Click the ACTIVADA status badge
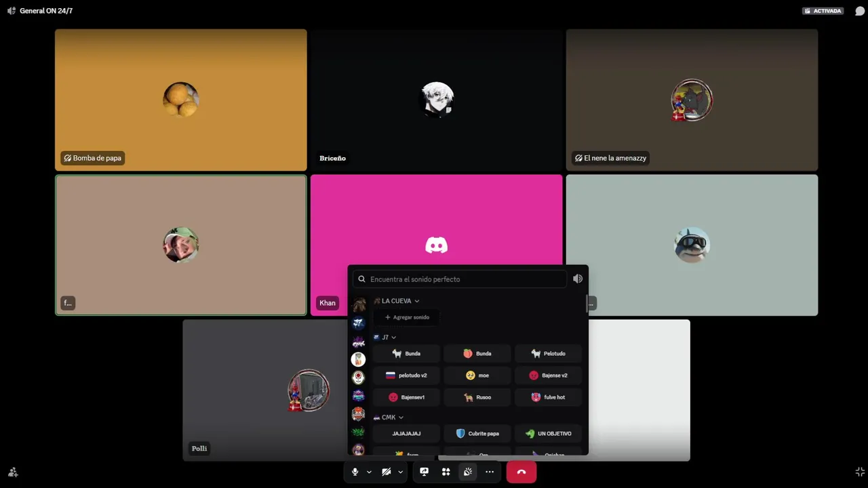The image size is (868, 488). [x=823, y=11]
